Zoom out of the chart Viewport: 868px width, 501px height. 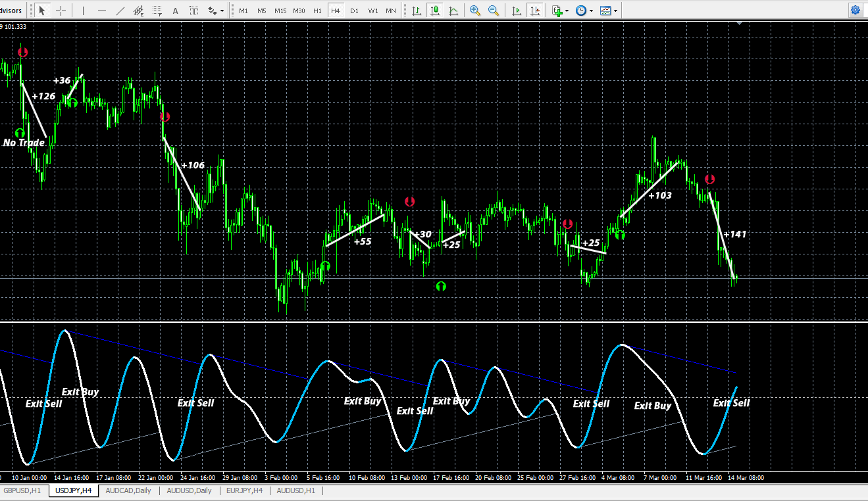(493, 11)
